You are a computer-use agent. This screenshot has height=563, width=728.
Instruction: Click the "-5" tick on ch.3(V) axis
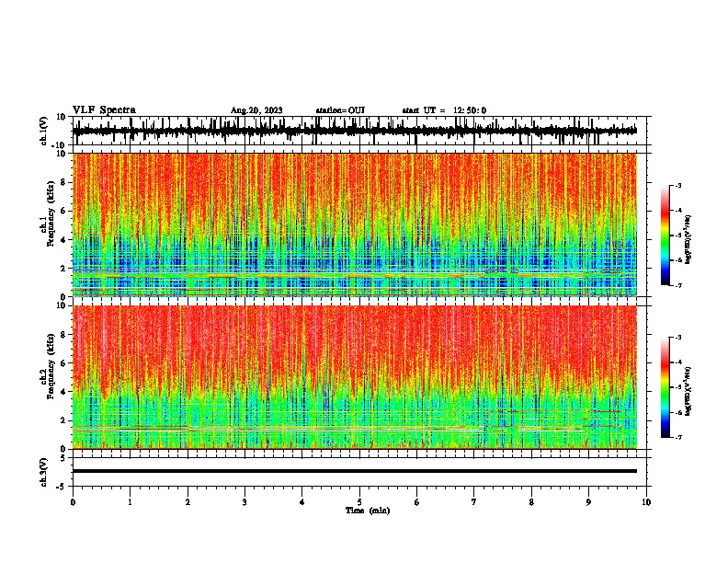tap(63, 487)
